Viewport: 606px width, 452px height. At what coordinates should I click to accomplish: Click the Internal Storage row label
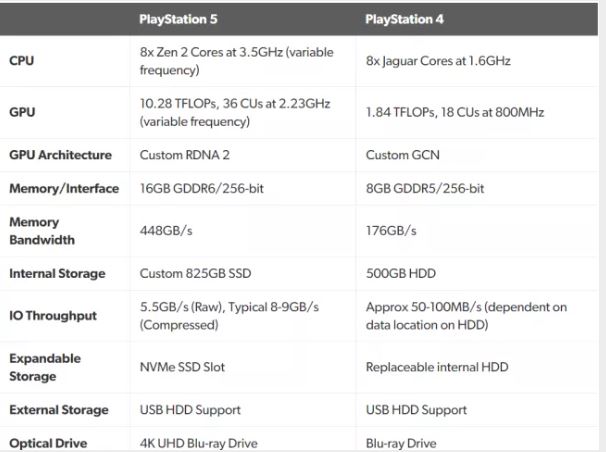click(x=57, y=274)
